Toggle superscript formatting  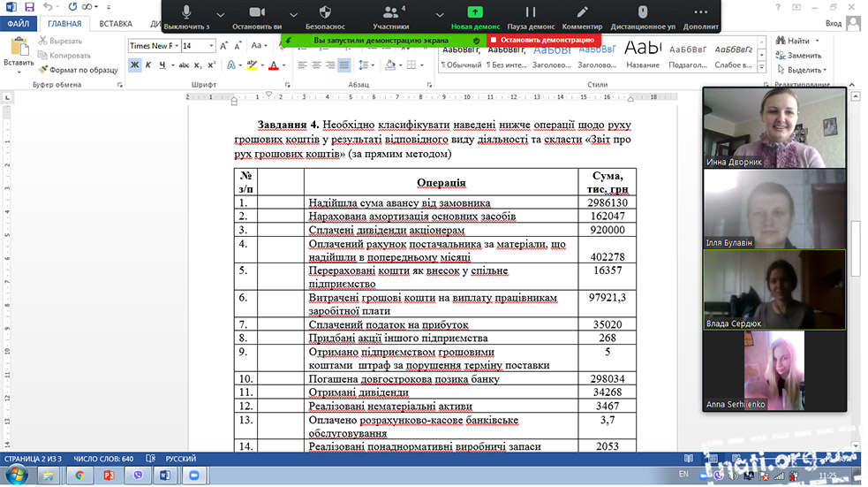(x=211, y=65)
